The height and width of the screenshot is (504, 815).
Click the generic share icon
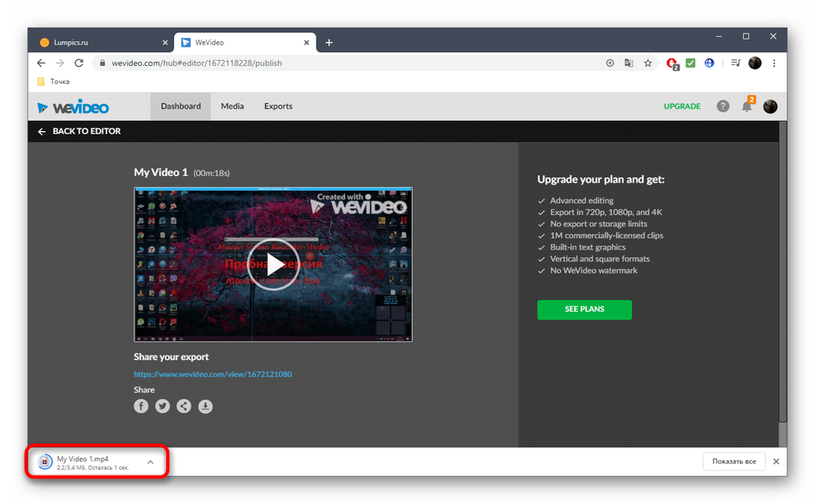pyautogui.click(x=184, y=406)
